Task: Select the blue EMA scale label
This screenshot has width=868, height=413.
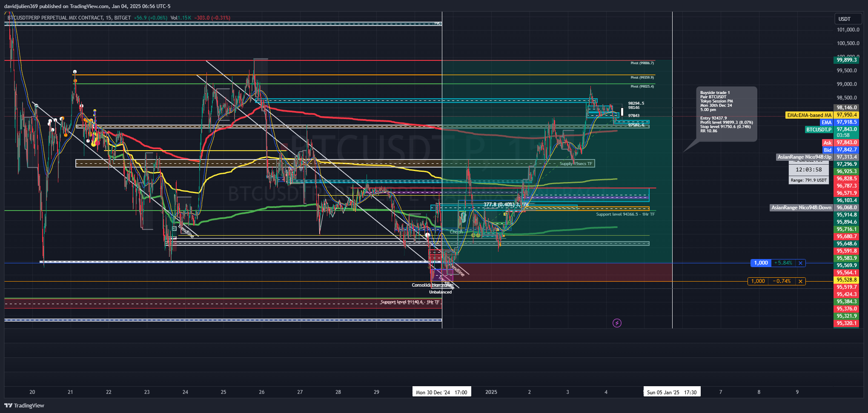Action: 826,122
